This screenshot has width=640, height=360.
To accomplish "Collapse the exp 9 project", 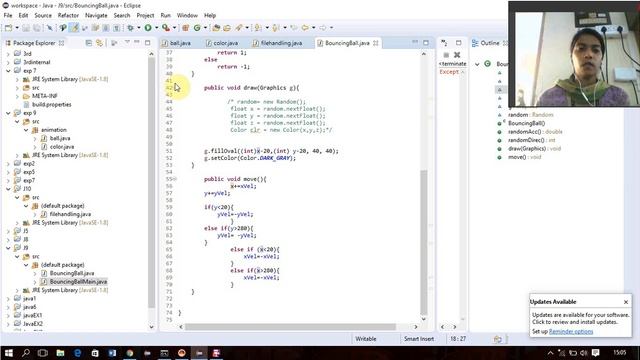I will coord(8,113).
